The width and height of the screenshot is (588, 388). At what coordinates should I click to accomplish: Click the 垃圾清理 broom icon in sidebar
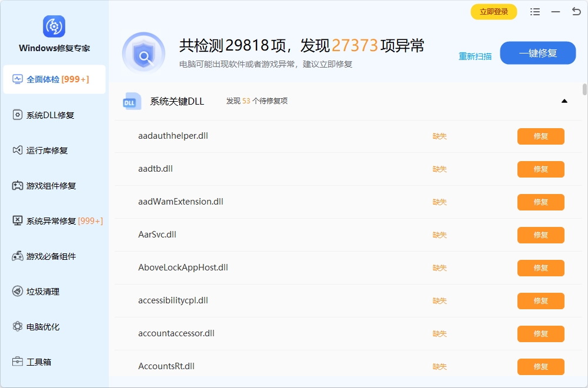[18, 292]
